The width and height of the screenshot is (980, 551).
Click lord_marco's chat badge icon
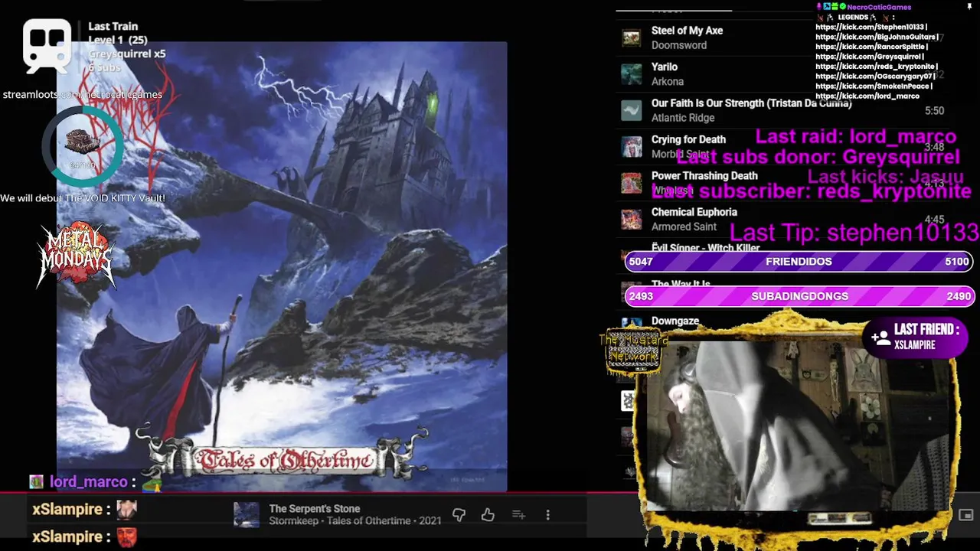[36, 482]
